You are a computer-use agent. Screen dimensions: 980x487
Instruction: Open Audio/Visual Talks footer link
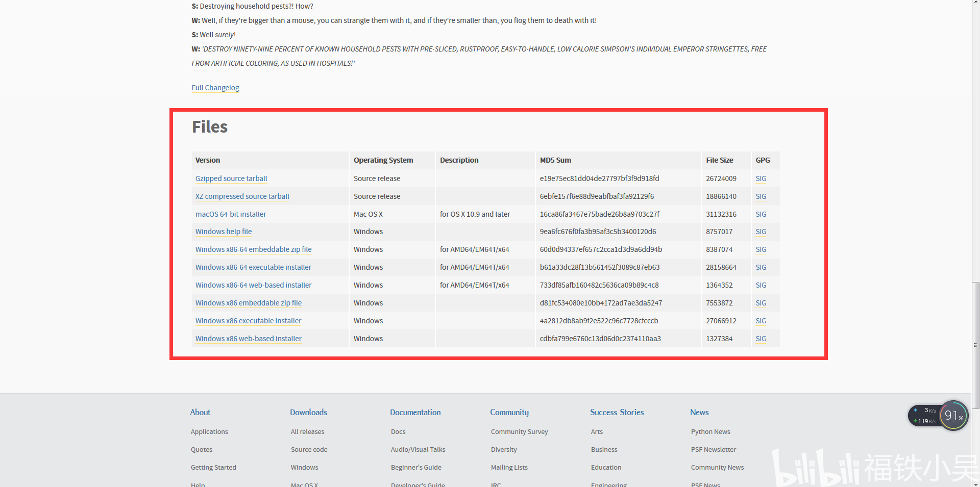[x=418, y=449]
